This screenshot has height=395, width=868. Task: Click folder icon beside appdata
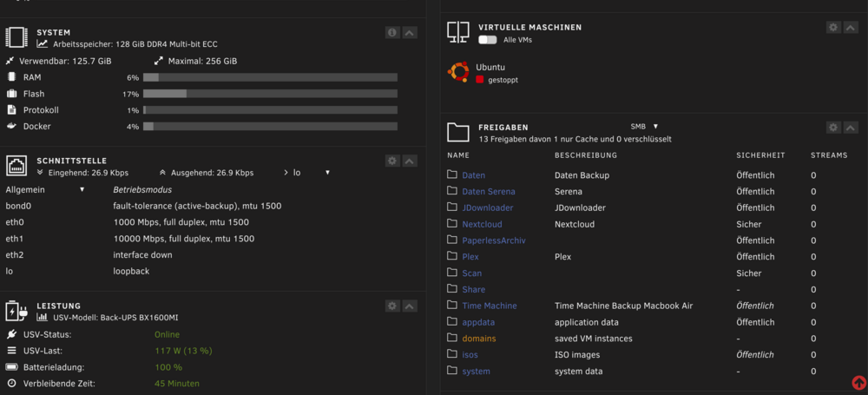click(452, 322)
